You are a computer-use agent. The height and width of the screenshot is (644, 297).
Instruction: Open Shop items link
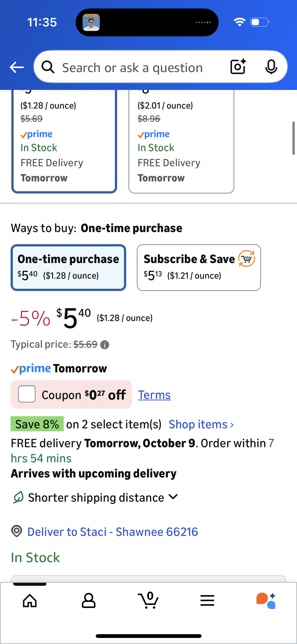[201, 425]
